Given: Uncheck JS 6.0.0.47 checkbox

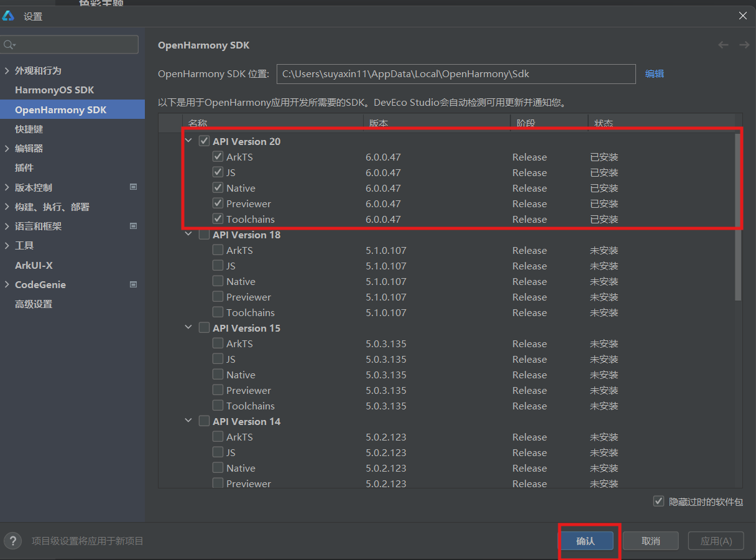Looking at the screenshot, I should 218,172.
